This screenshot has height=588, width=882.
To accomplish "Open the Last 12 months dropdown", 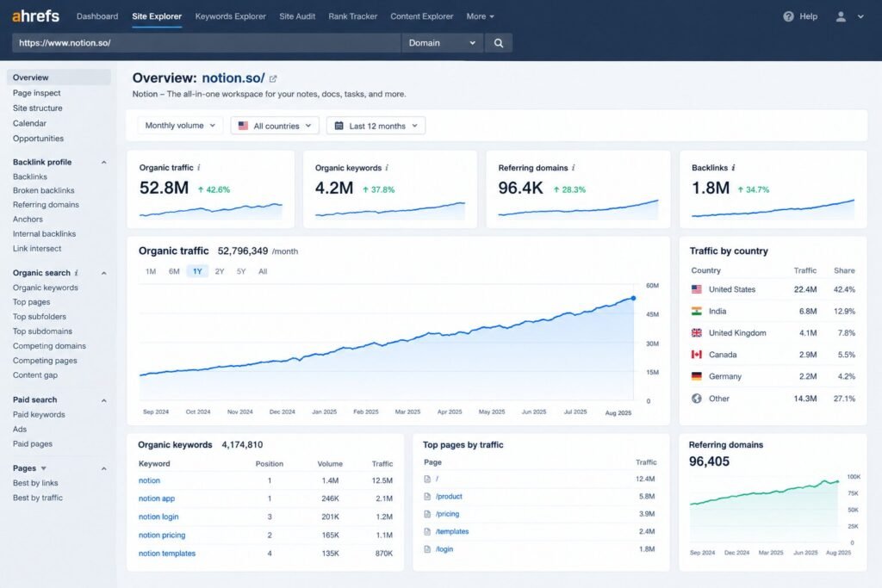I will point(376,126).
